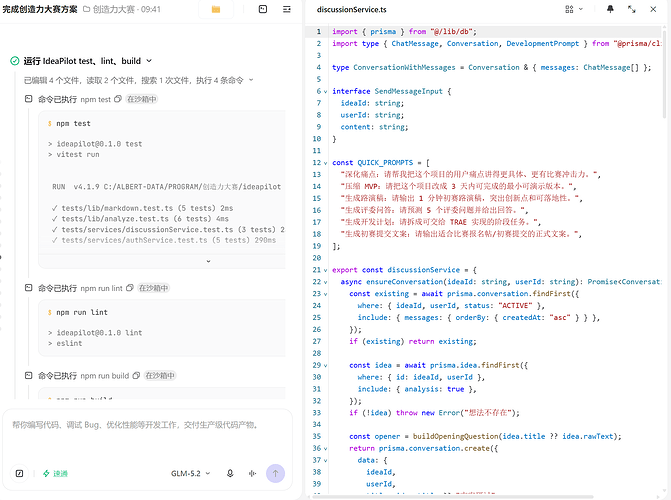This screenshot has width=671, height=500.
Task: Click the 在沙箱中 badge for npm test
Action: point(142,99)
